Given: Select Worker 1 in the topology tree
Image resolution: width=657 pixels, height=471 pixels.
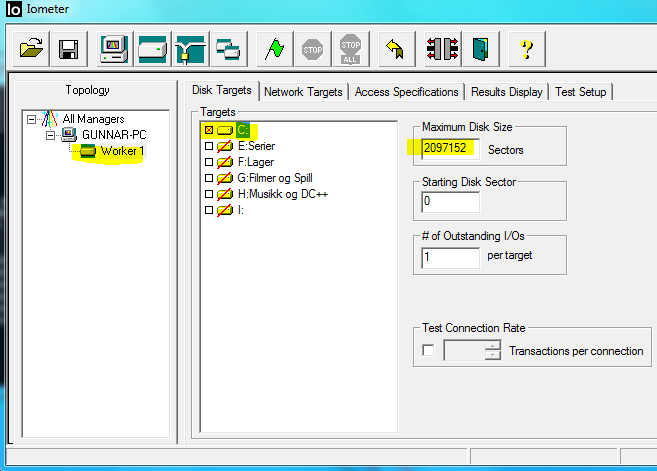Looking at the screenshot, I should tap(122, 151).
